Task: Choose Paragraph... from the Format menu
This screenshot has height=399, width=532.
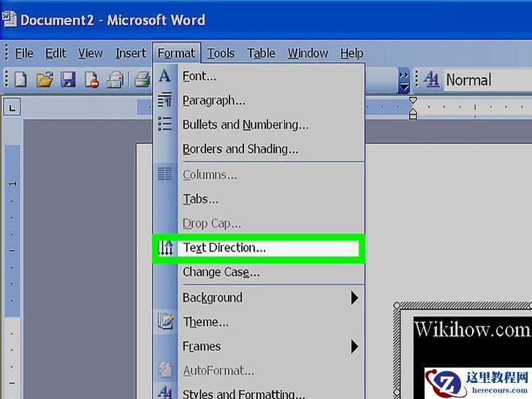Action: (x=259, y=101)
